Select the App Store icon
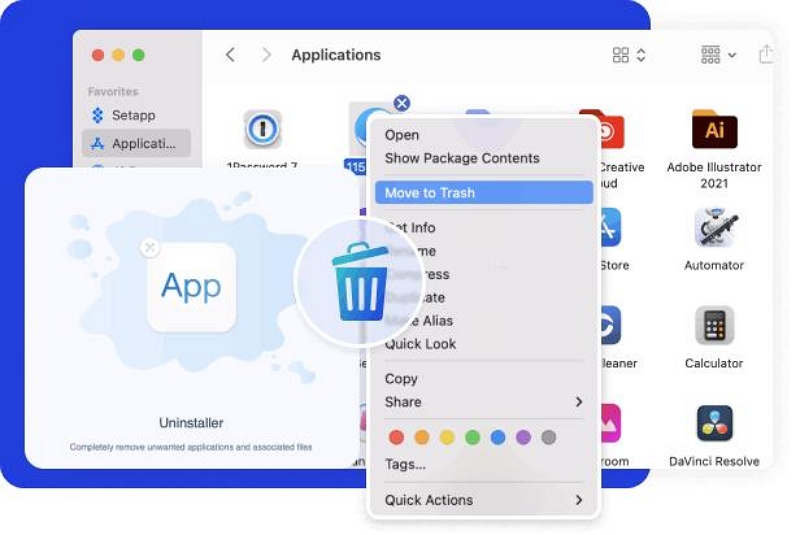 pyautogui.click(x=610, y=227)
